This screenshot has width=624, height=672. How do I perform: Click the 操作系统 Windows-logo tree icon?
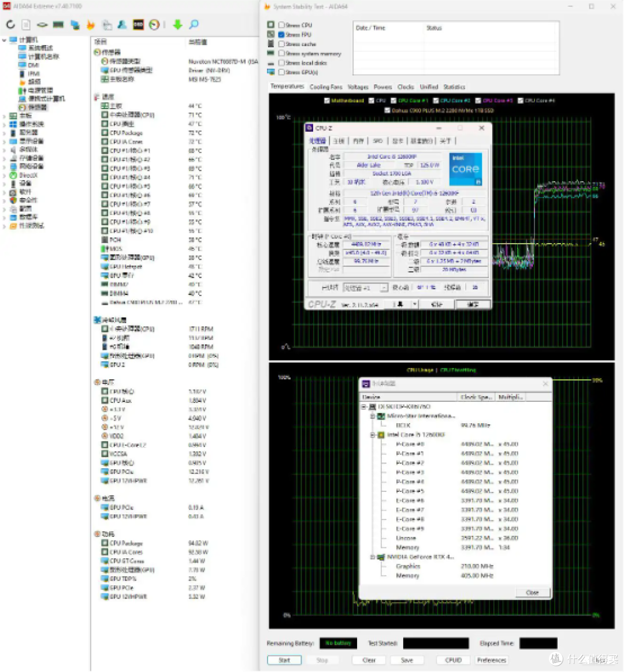point(13,124)
